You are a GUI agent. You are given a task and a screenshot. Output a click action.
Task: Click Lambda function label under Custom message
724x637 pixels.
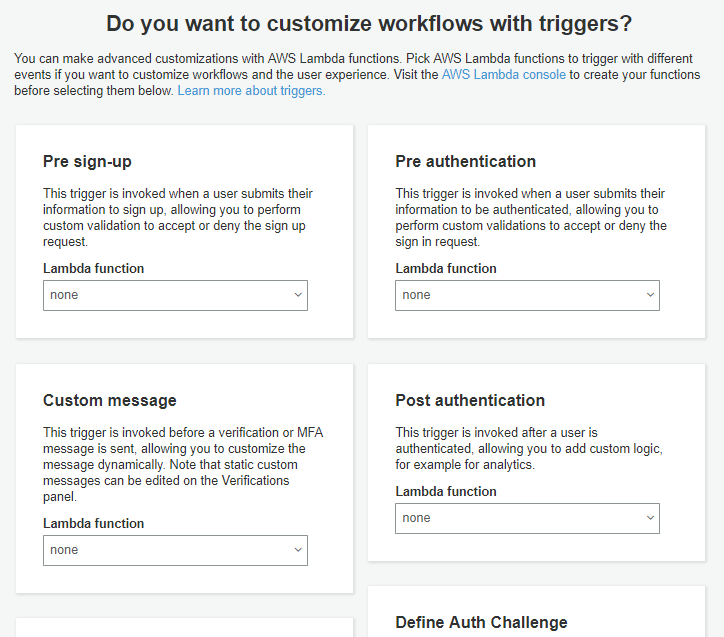(93, 524)
